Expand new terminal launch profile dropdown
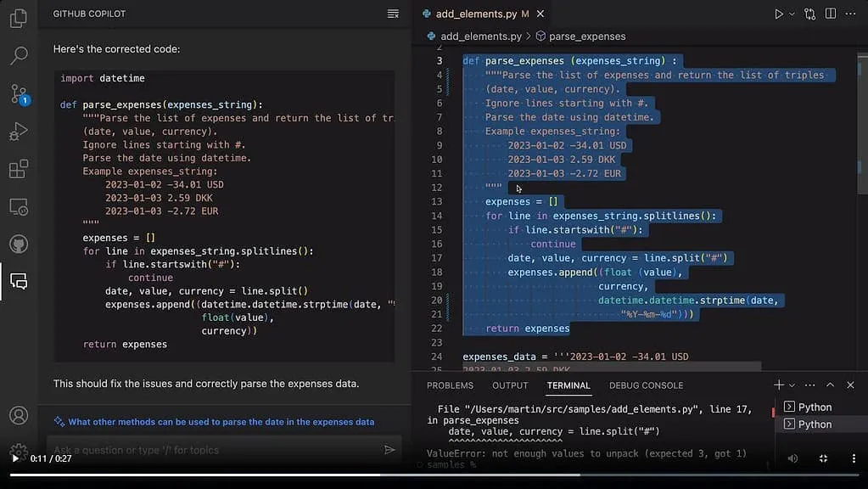This screenshot has width=868, height=489. pos(793,385)
